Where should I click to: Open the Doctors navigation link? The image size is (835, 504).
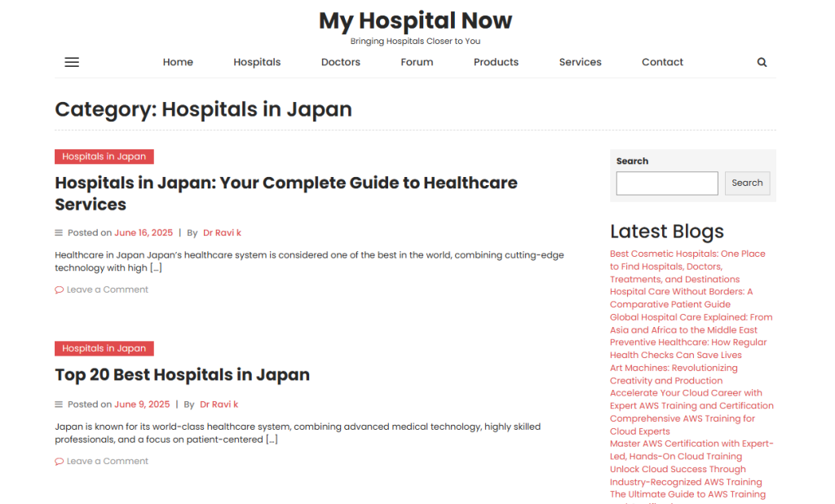[x=341, y=62]
